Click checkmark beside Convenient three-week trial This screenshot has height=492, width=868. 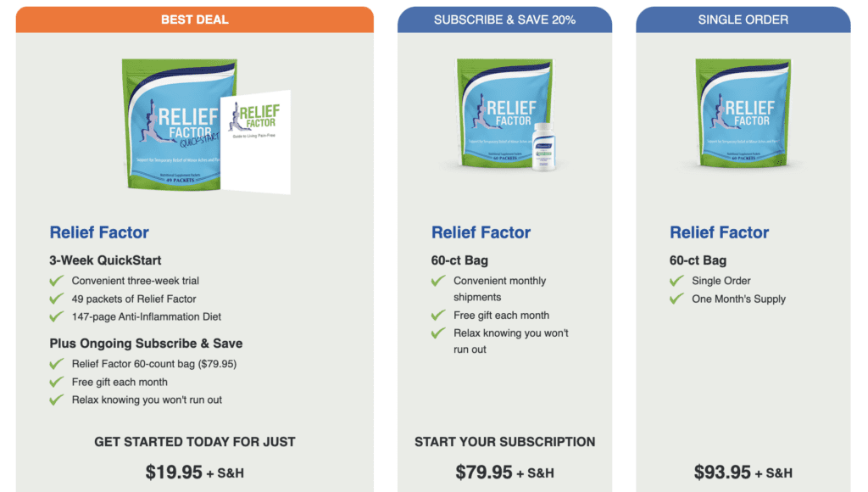(x=57, y=281)
